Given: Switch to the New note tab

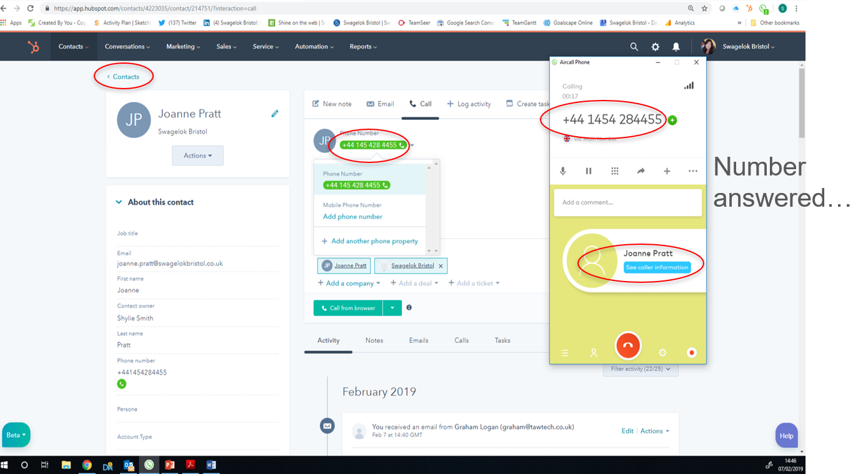Looking at the screenshot, I should pos(332,104).
